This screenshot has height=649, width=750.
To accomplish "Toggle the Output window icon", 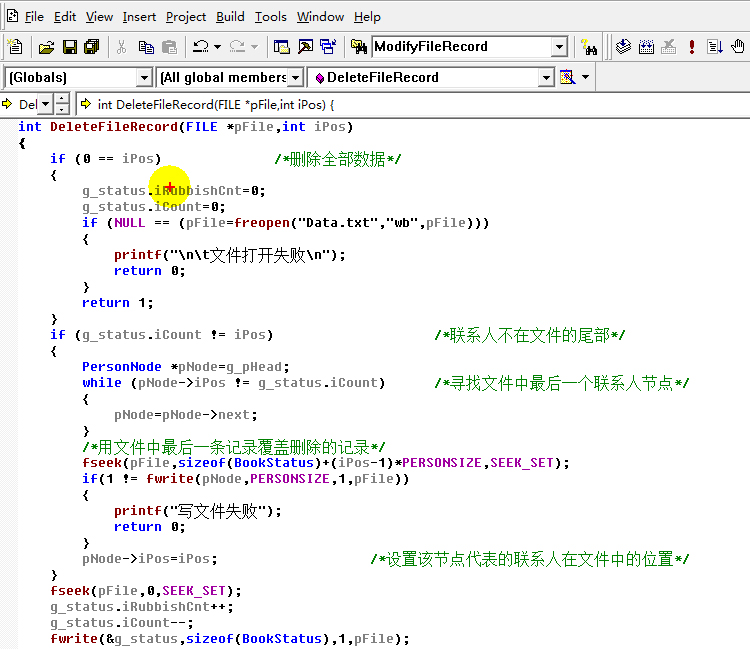I will (x=305, y=47).
